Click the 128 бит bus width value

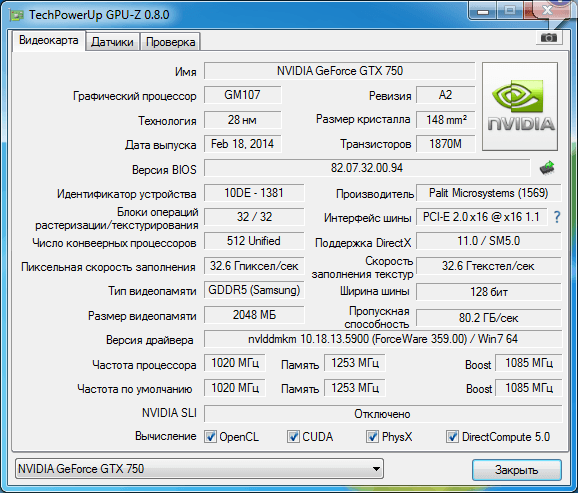coord(488,292)
